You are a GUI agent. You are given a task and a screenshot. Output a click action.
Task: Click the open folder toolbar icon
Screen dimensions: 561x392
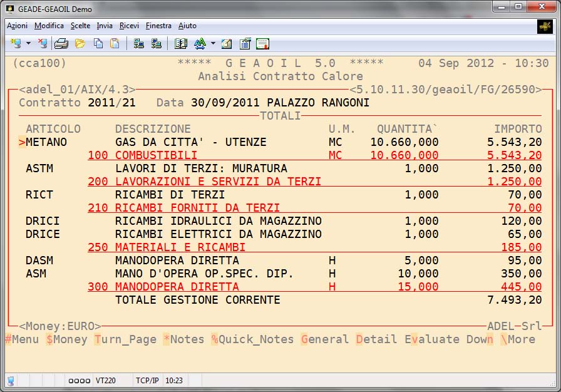[80, 44]
